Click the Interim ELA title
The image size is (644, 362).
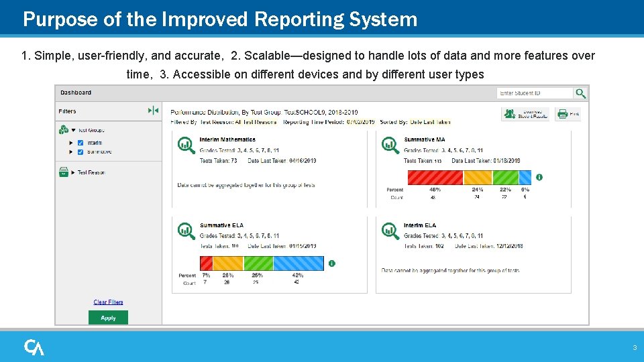[420, 225]
